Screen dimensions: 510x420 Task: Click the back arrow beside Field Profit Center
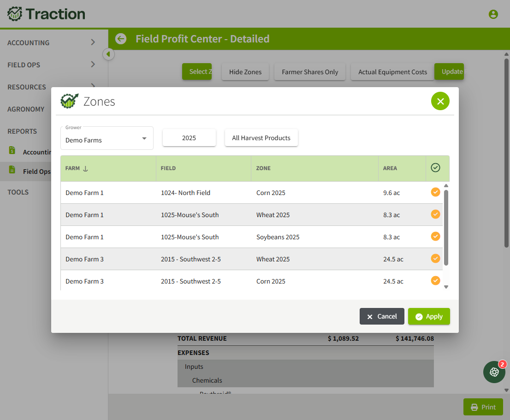[x=121, y=39]
